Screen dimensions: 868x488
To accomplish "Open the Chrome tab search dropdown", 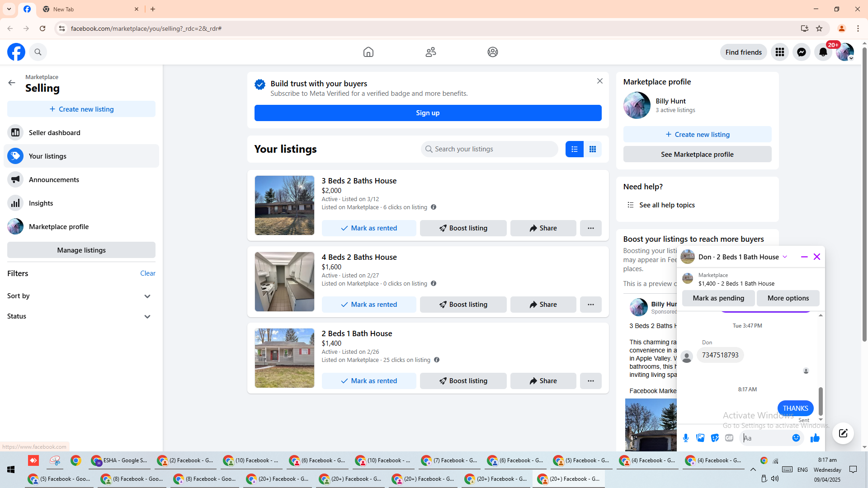I will (x=9, y=9).
